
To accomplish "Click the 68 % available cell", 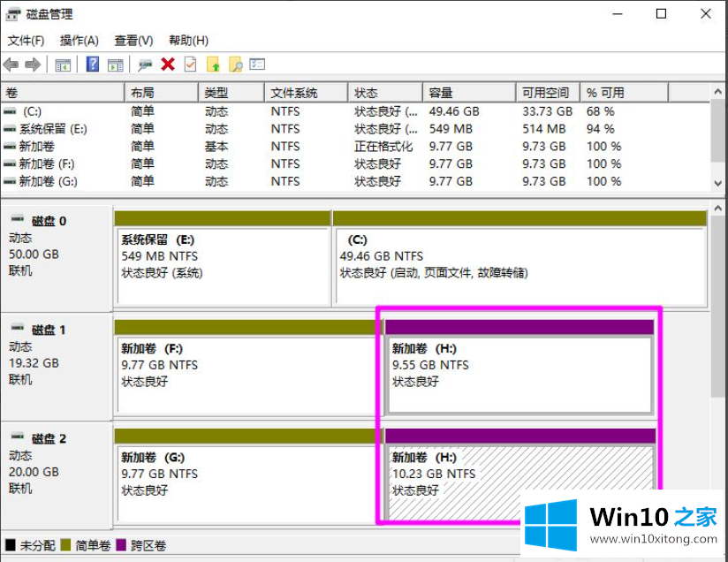I will 600,111.
